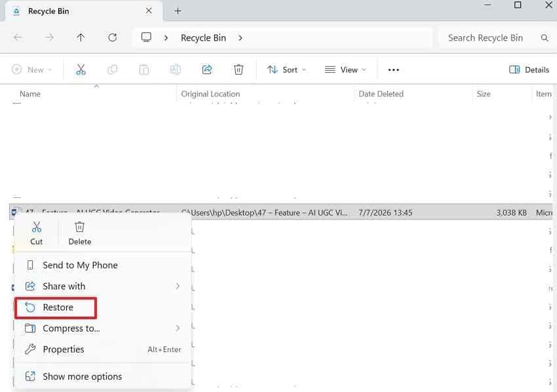
Task: Click the Back navigation arrow
Action: click(18, 37)
